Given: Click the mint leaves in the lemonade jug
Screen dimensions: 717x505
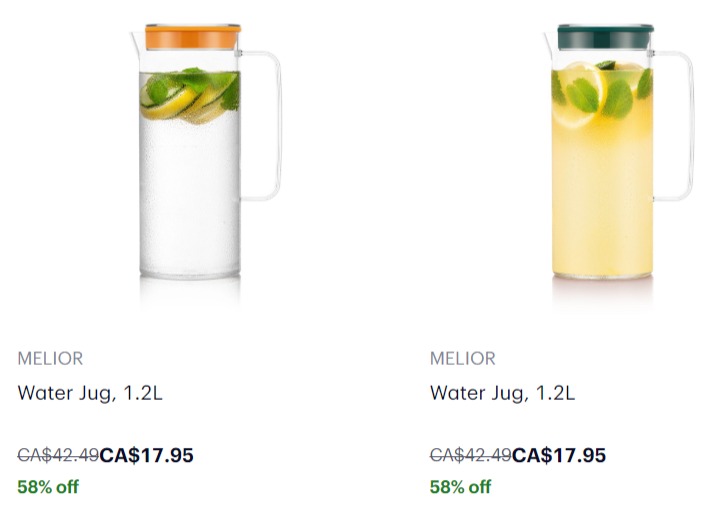Looking at the screenshot, I should [x=615, y=95].
